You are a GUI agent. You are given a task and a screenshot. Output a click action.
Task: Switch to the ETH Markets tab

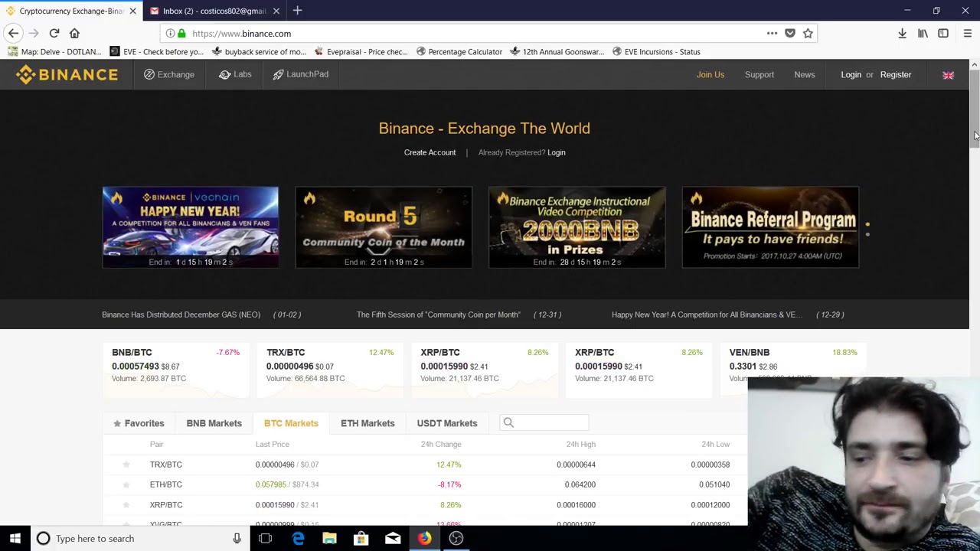click(367, 423)
